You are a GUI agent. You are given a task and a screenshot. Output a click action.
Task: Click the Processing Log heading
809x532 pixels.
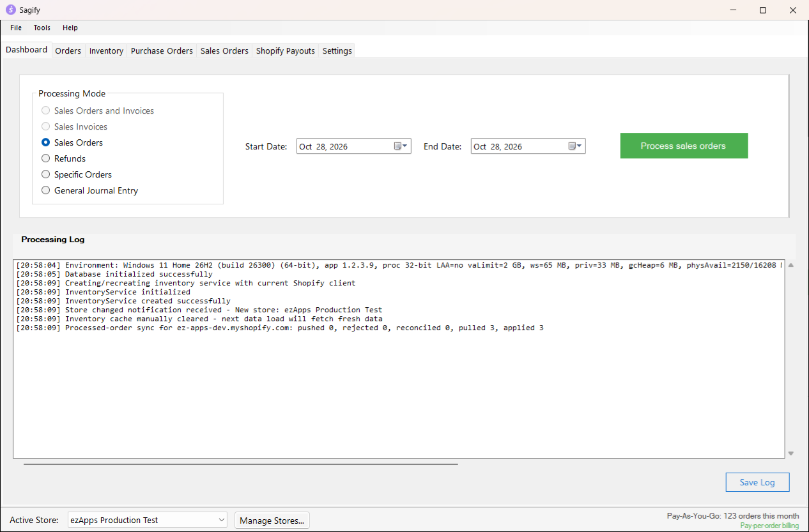pos(53,239)
